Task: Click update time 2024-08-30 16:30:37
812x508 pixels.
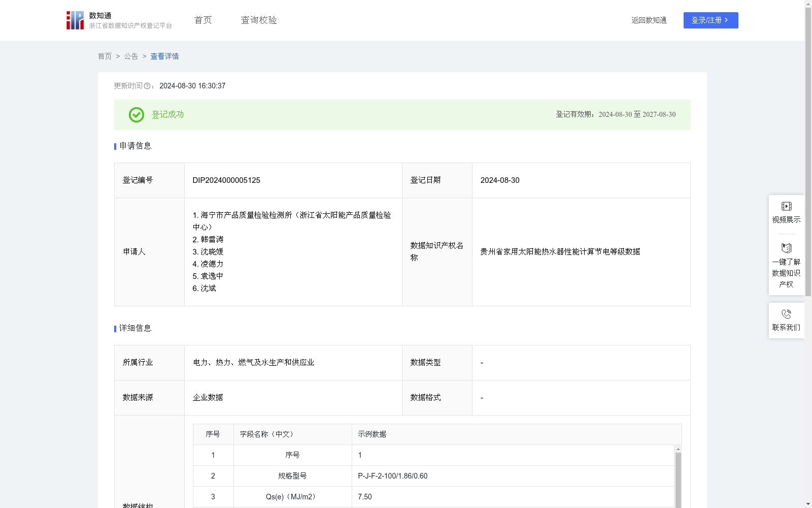Action: pyautogui.click(x=192, y=86)
